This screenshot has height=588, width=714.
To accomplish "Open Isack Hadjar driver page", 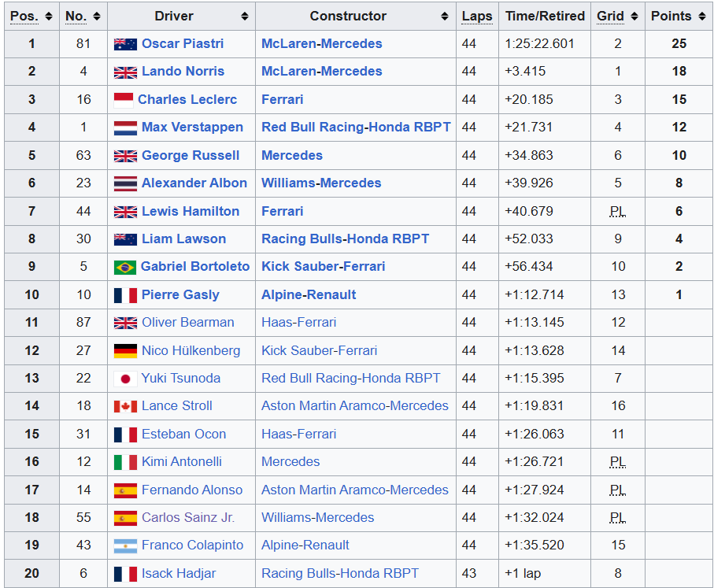I will pyautogui.click(x=179, y=573).
